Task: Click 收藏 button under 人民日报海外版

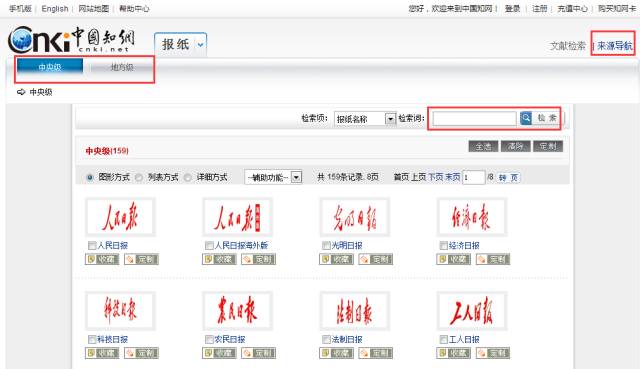Action: (x=219, y=259)
